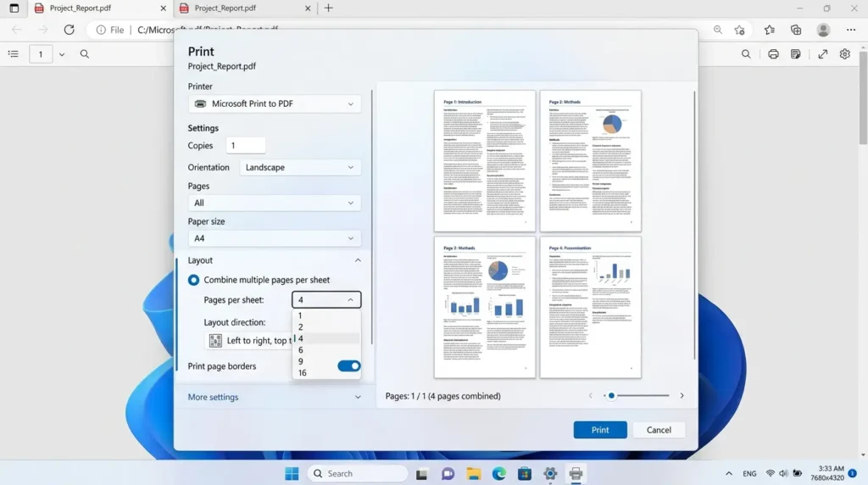
Task: Click the PDF toolbar search icon on the left
Action: pyautogui.click(x=85, y=53)
